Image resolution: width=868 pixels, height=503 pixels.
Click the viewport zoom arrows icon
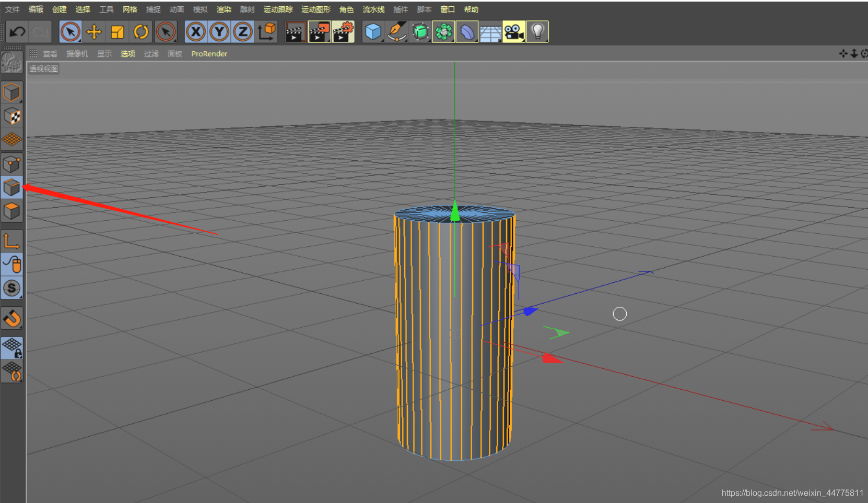pos(854,53)
